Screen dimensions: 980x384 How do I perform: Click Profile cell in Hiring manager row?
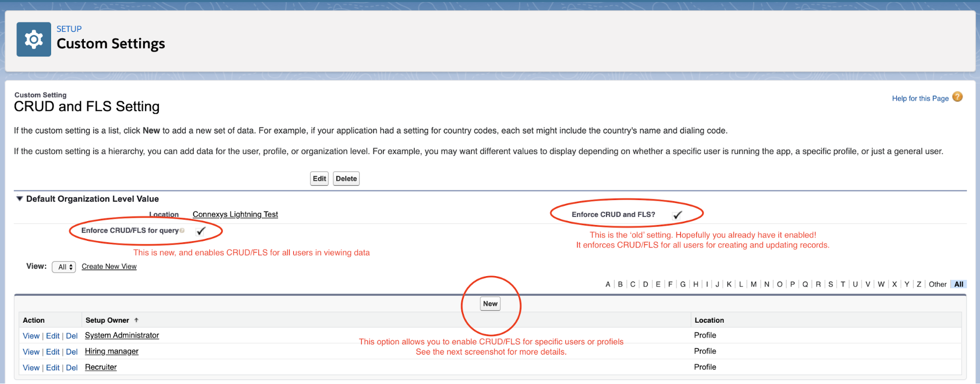[x=705, y=351]
